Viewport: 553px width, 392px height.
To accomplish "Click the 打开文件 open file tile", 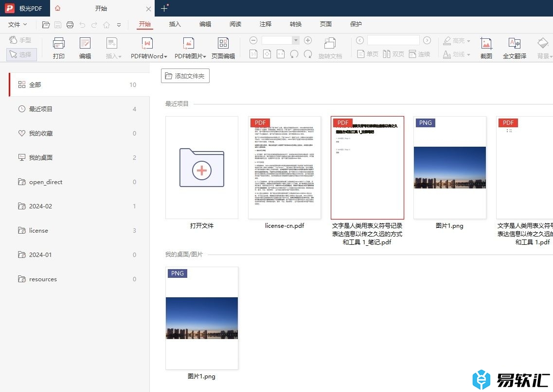I will (x=202, y=168).
